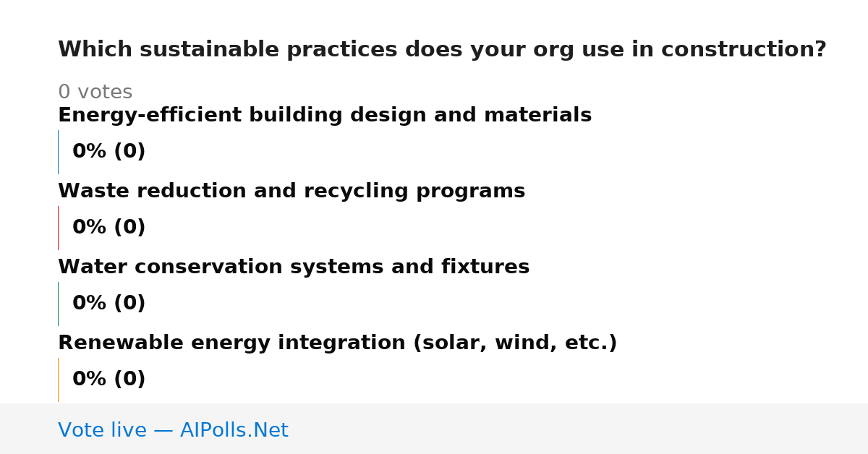Click the AIPolls.Net site name in footer
Viewport: 868px width, 454px height.
click(234, 430)
